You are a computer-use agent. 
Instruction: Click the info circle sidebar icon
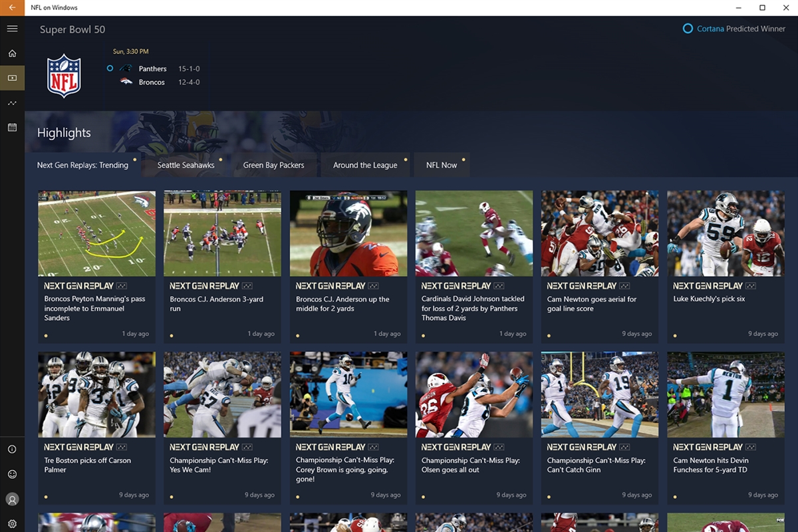(12, 450)
